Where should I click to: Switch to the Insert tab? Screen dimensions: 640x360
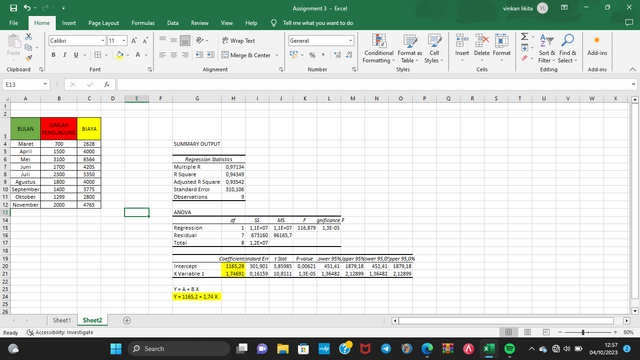69,23
